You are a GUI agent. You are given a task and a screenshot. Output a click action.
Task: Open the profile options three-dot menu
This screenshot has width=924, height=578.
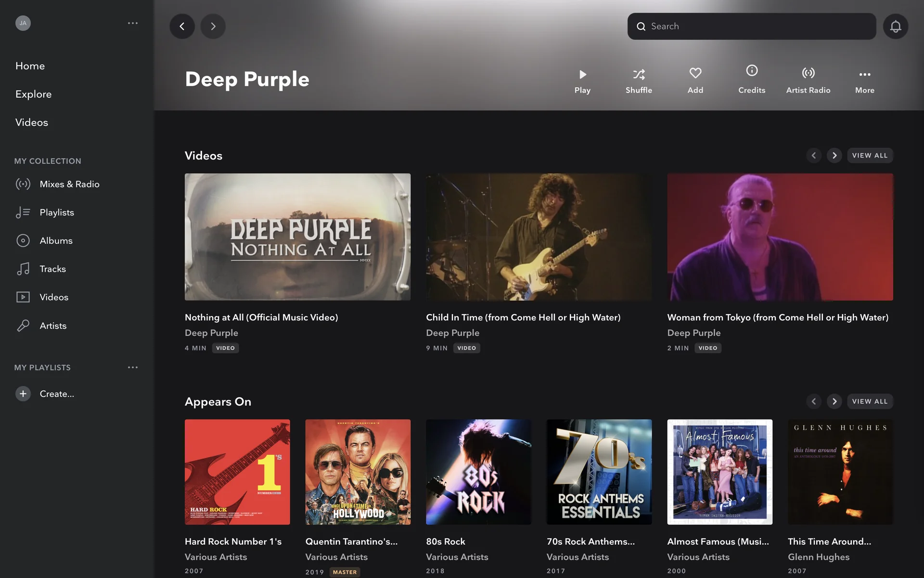pyautogui.click(x=133, y=23)
